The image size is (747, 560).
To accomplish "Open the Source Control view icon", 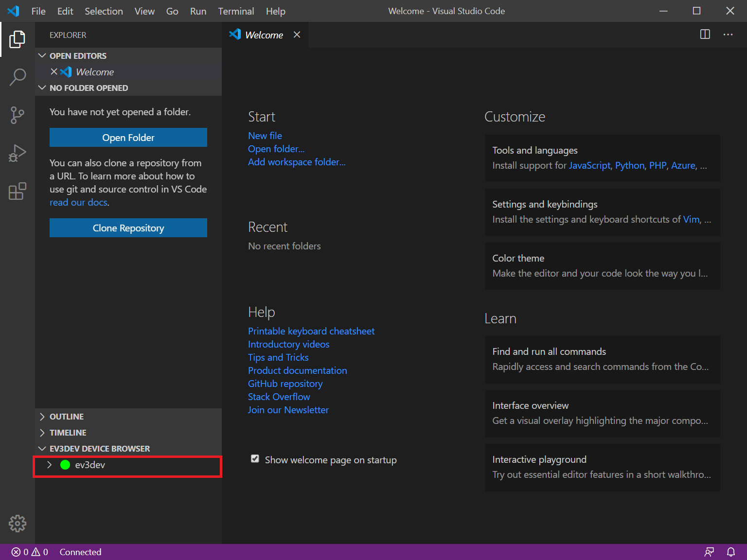I will click(x=18, y=115).
